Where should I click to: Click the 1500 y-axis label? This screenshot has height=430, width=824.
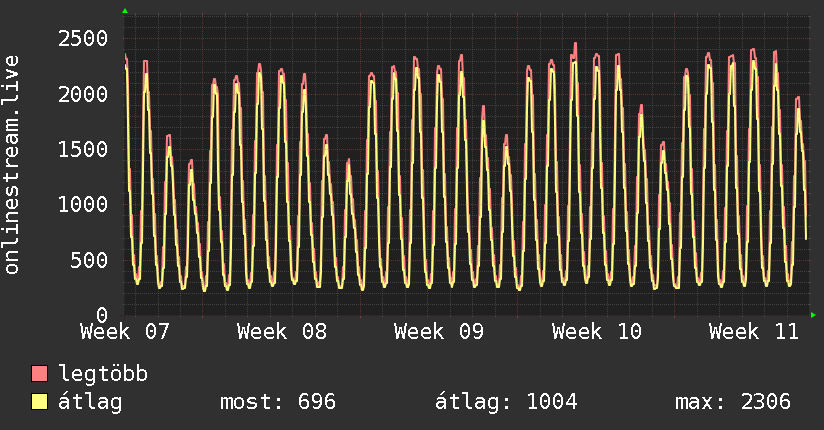pyautogui.click(x=83, y=150)
